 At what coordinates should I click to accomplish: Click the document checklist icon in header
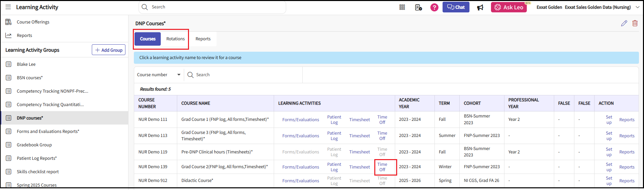(x=418, y=7)
